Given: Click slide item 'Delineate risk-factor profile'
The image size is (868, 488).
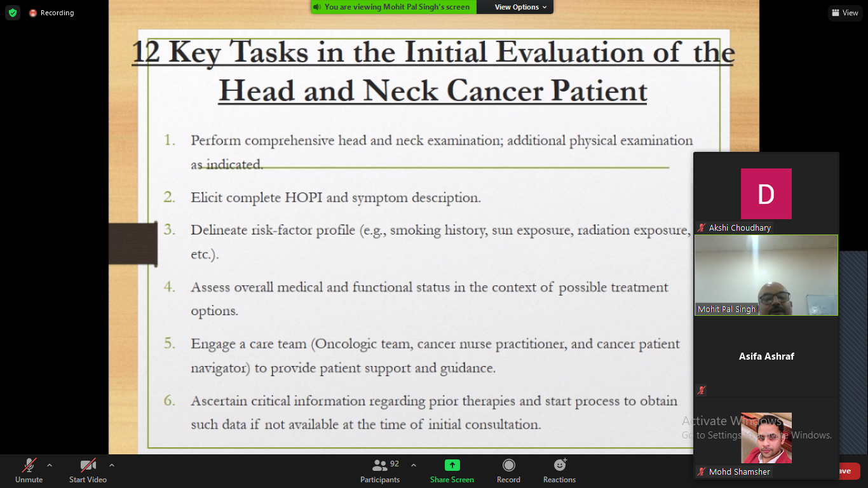Looking at the screenshot, I should 440,242.
